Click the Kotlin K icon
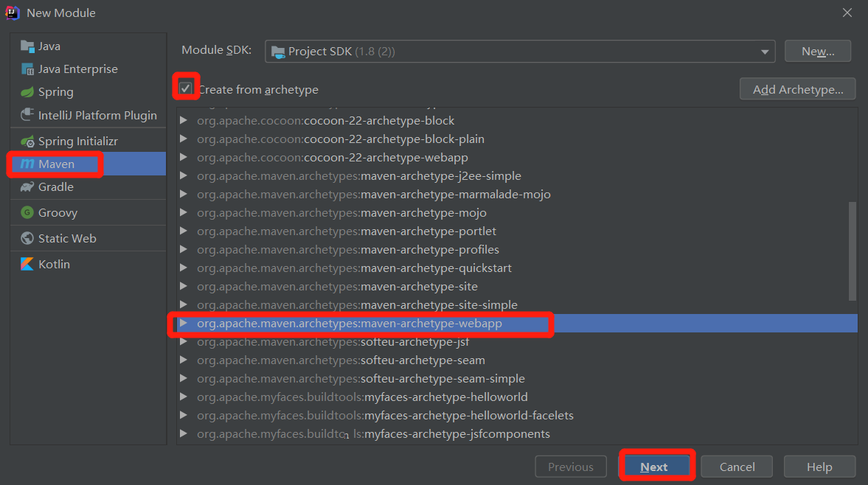This screenshot has height=485, width=868. (x=27, y=265)
